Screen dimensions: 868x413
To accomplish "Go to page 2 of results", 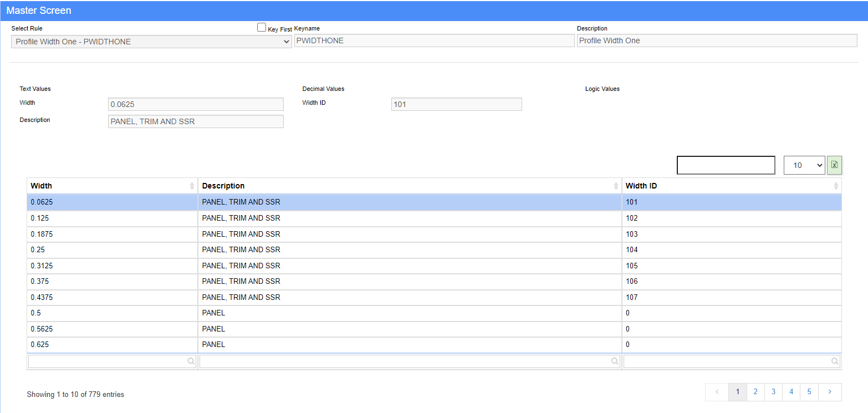I will 755,392.
